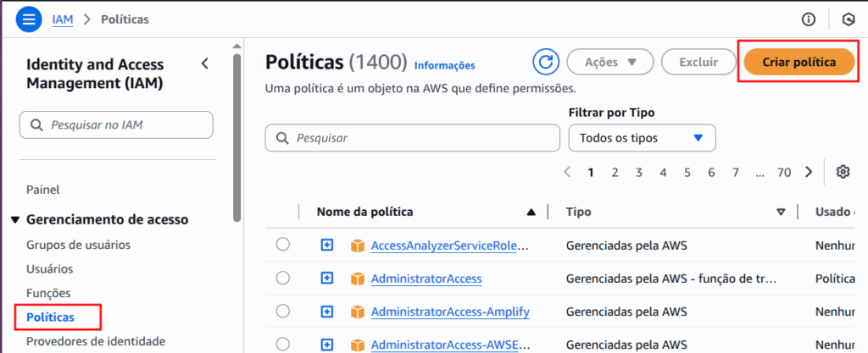Viewport: 868px width, 353px height.
Task: Select the AdministratorAccess-Amplify radio button
Action: 283,312
